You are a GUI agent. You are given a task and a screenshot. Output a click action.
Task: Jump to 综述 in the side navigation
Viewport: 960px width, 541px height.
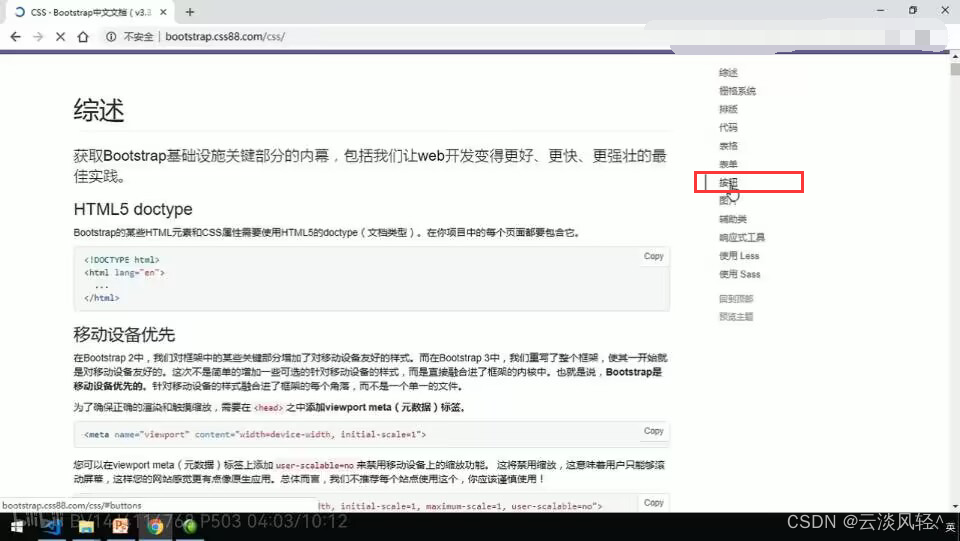[728, 72]
